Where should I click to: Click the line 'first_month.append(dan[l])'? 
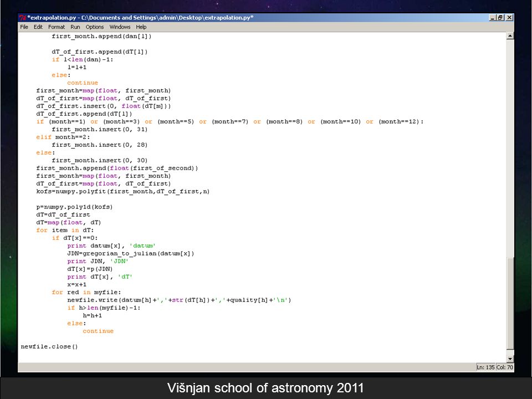coord(101,36)
